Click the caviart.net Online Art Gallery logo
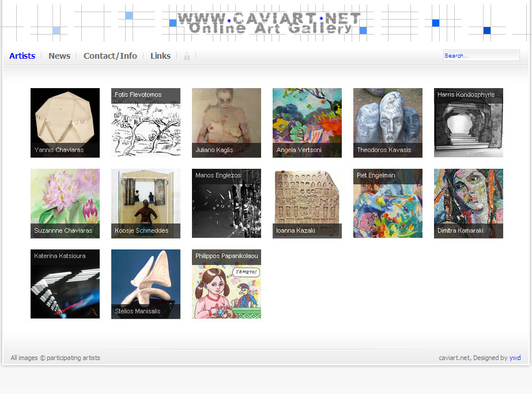532x394 pixels. pos(269,23)
